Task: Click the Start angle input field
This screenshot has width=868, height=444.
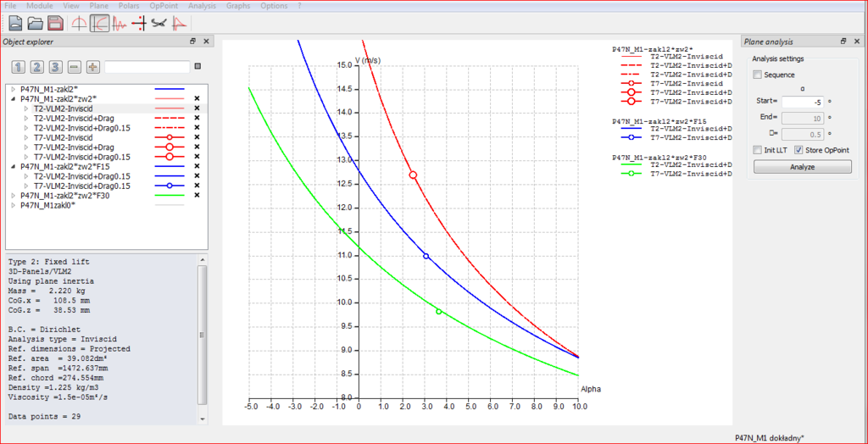Action: 802,102
